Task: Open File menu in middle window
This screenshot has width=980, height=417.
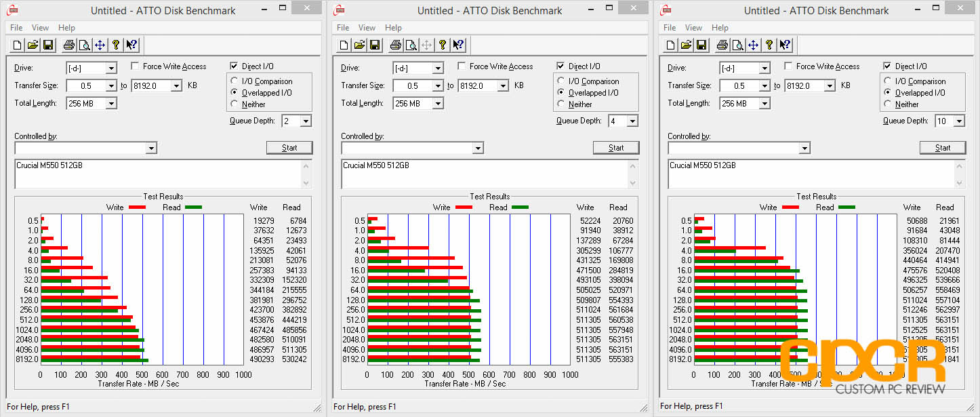Action: coord(343,28)
